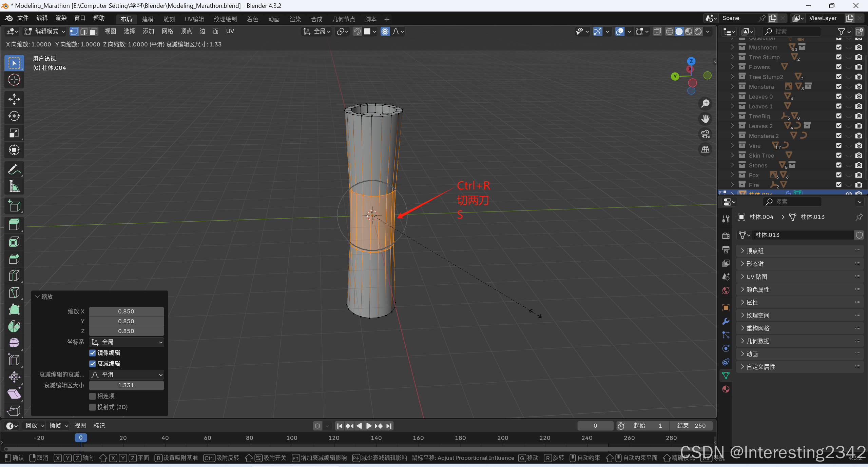
Task: Open the 网格 menu in header
Action: pos(167,32)
